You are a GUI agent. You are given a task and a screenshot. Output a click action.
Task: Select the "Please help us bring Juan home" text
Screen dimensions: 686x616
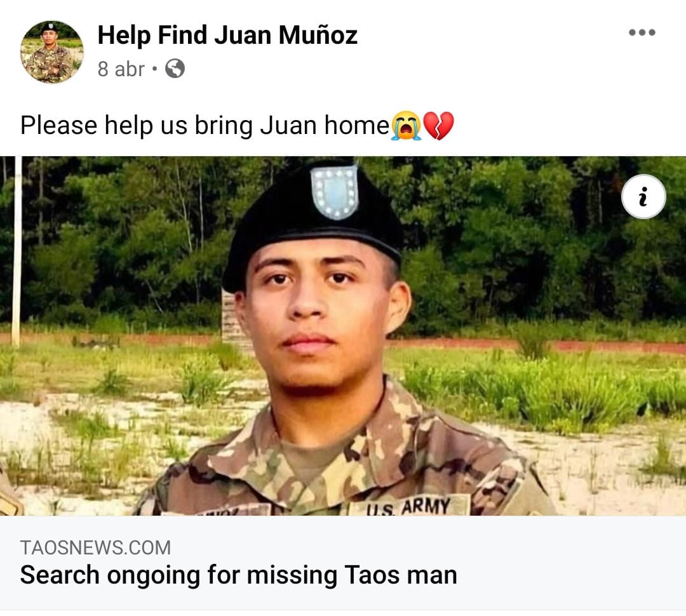[205, 126]
